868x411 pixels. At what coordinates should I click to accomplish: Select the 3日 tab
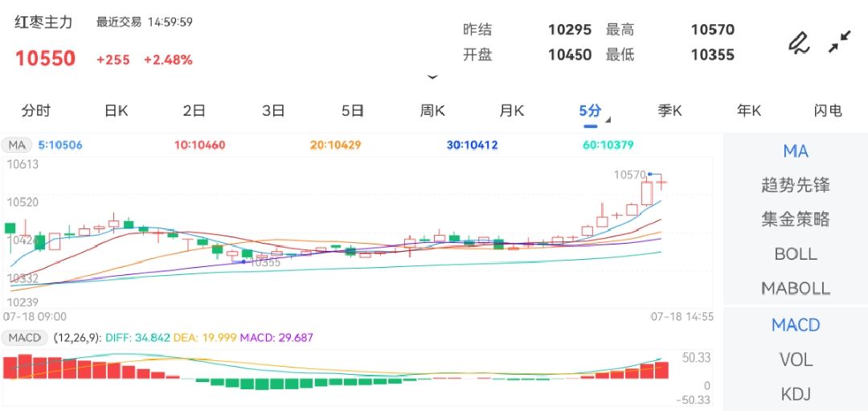point(273,110)
